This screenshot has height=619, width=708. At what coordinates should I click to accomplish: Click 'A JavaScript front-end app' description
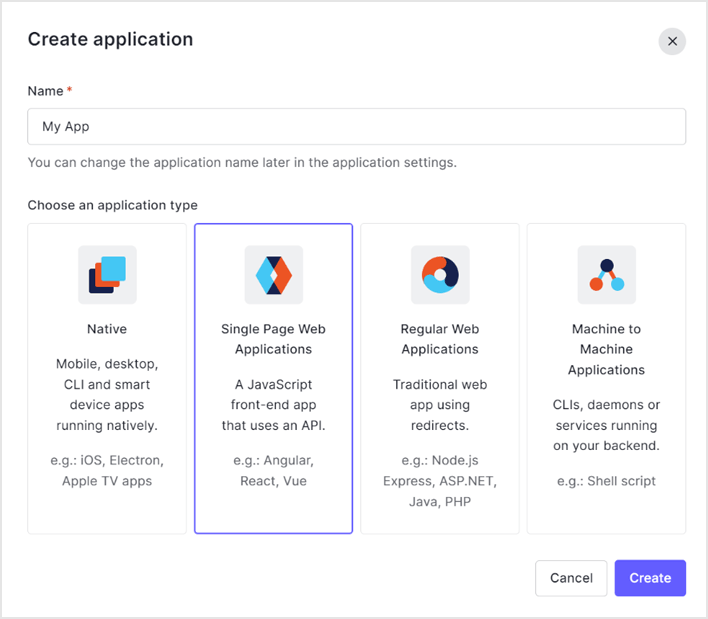(x=273, y=405)
